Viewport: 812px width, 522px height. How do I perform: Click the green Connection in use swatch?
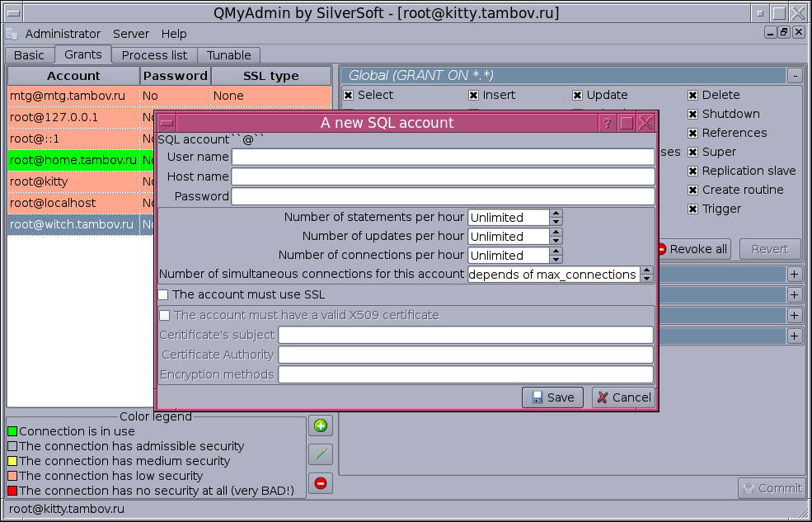12,431
